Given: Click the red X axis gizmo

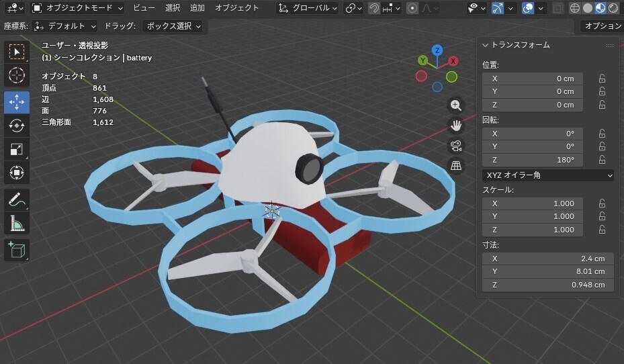Looking at the screenshot, I should 453,61.
